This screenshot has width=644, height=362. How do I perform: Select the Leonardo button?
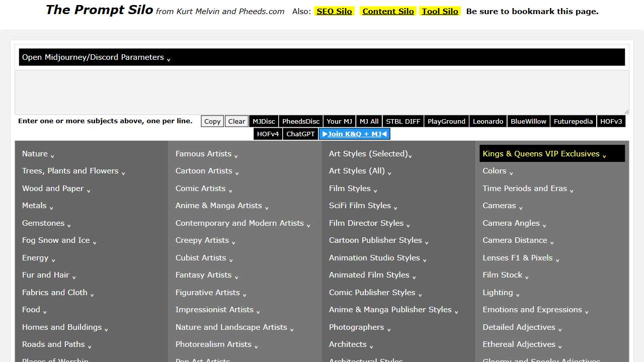(488, 121)
